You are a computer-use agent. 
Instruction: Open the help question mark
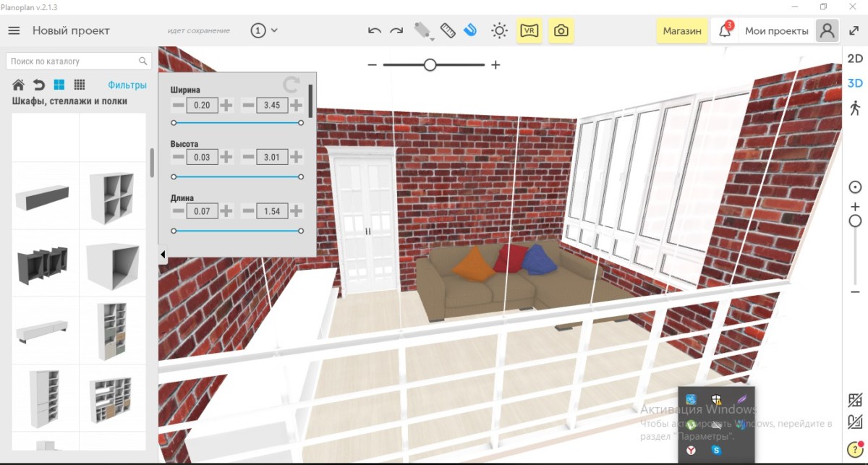(855, 449)
